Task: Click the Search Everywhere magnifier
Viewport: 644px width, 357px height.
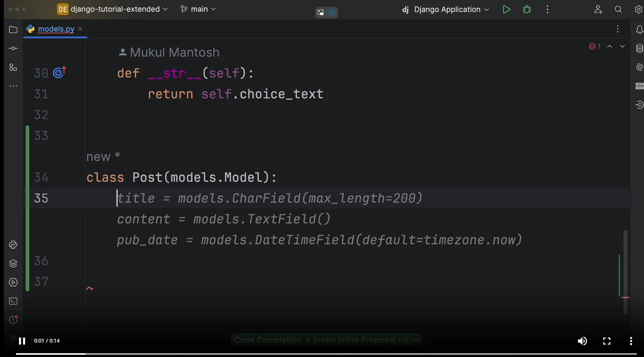Action: click(618, 9)
